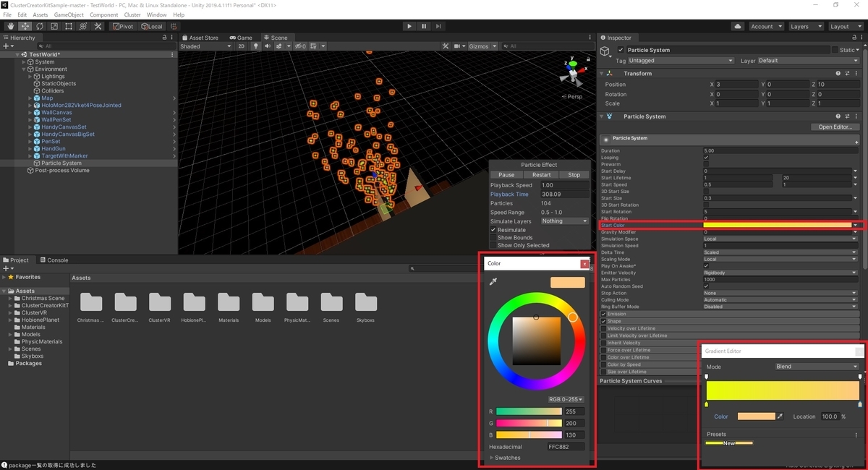Open Simulate Layers Nothing dropdown
The height and width of the screenshot is (470, 868).
[x=564, y=221]
